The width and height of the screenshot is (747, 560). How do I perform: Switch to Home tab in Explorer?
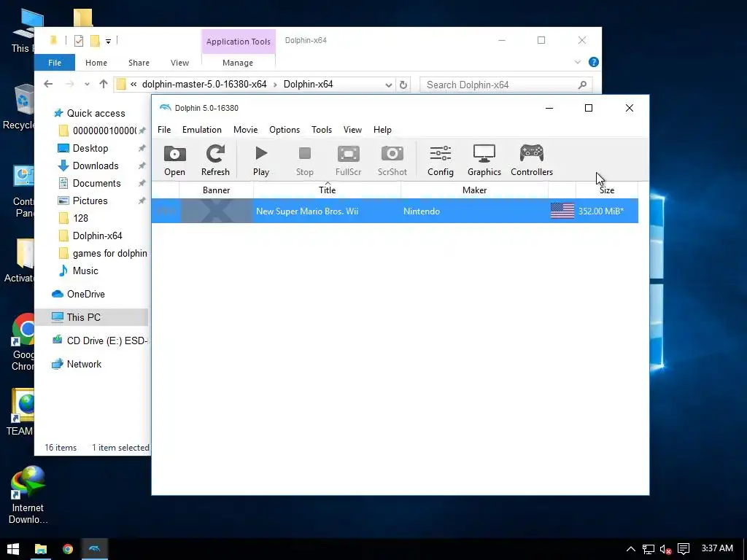point(96,63)
